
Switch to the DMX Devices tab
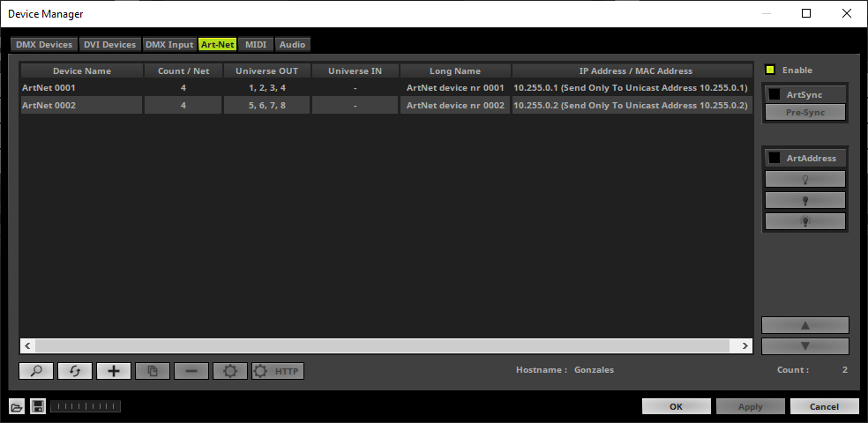tap(44, 45)
